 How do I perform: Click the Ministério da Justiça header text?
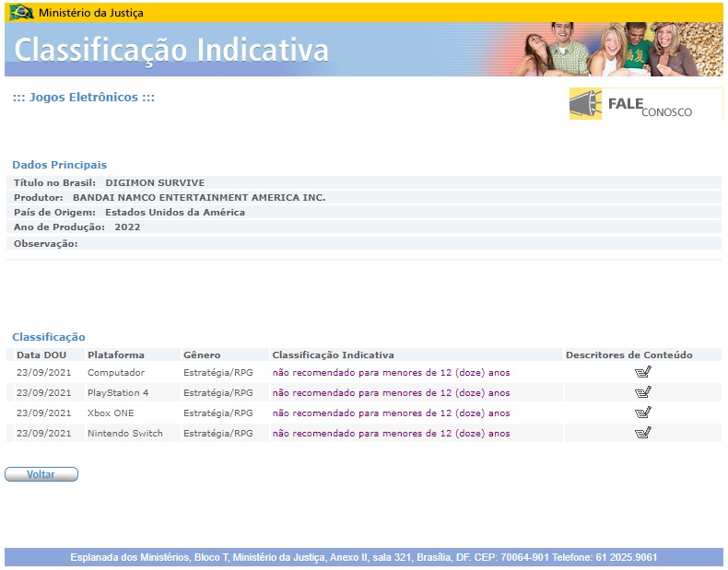91,13
